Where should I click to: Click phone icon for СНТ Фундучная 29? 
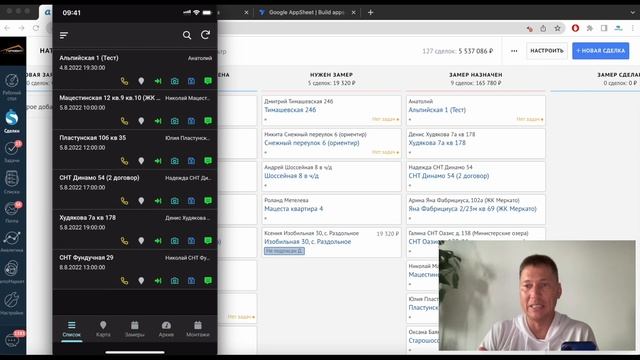(x=124, y=281)
